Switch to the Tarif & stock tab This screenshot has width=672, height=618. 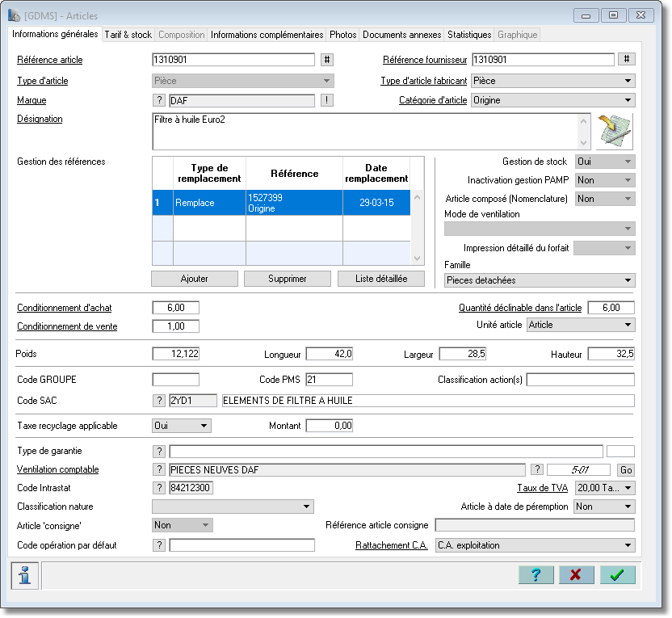click(128, 35)
